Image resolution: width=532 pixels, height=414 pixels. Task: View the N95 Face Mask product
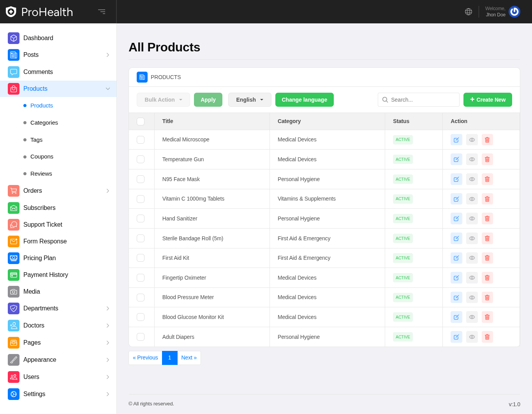(472, 179)
